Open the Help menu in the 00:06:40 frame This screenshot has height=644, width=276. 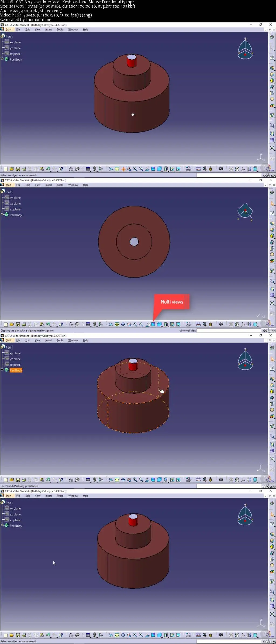coord(85,496)
